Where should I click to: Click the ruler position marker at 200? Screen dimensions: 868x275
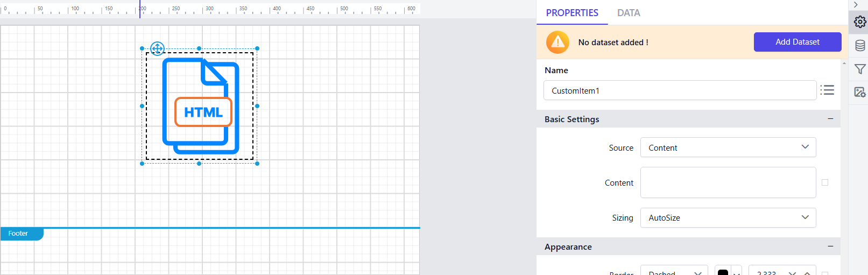pos(140,9)
